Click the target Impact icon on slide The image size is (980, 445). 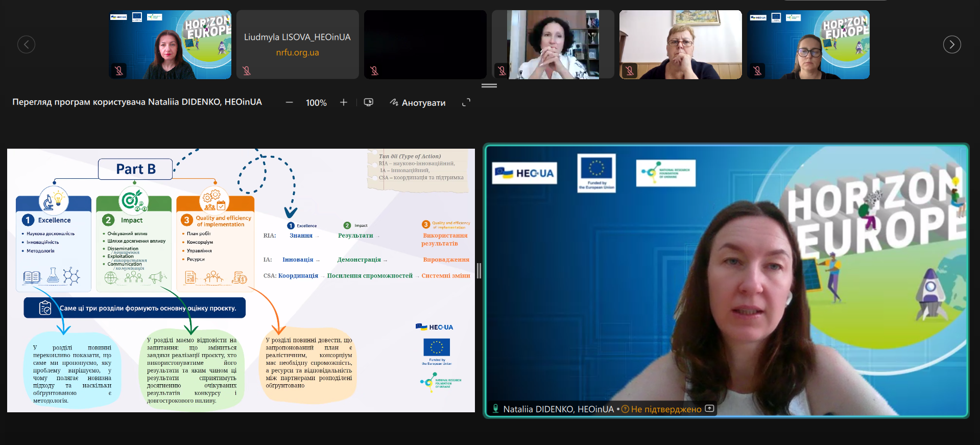134,200
